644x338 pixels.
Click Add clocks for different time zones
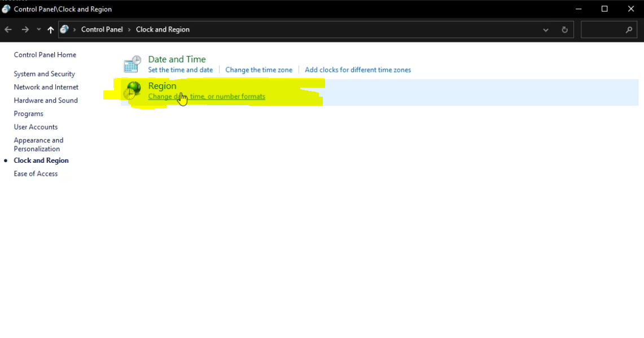(357, 70)
